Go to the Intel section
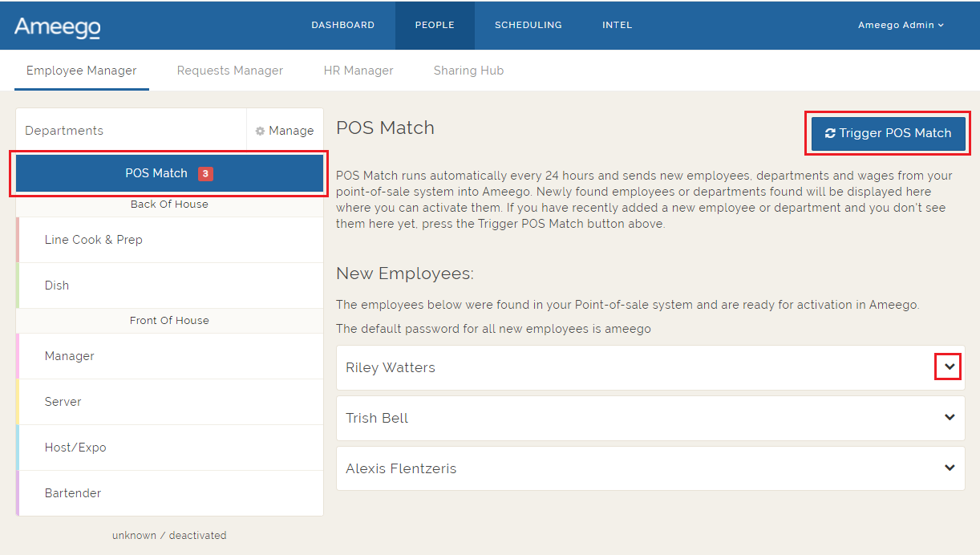This screenshot has width=980, height=555. pyautogui.click(x=618, y=25)
